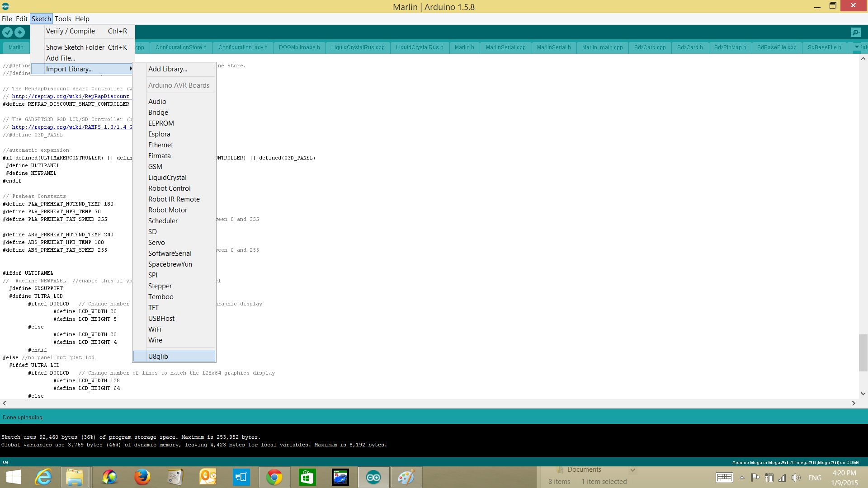Open Firefox from the taskbar
The image size is (868, 488).
coord(142,477)
